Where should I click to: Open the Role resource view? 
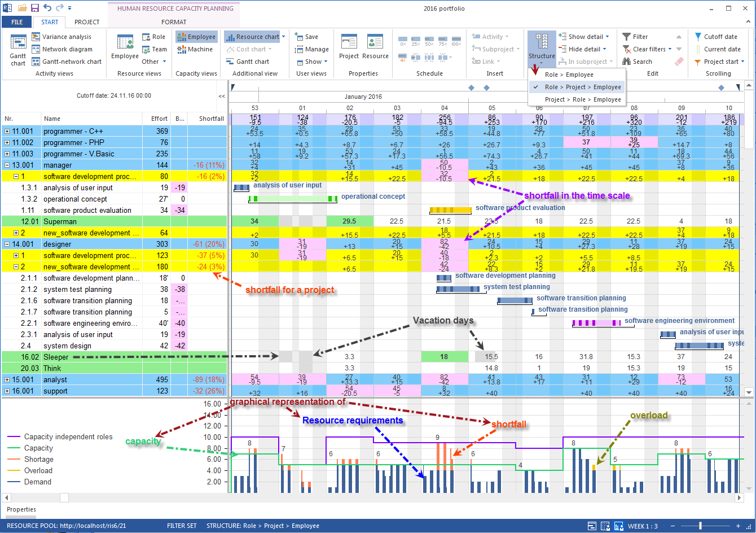point(154,37)
